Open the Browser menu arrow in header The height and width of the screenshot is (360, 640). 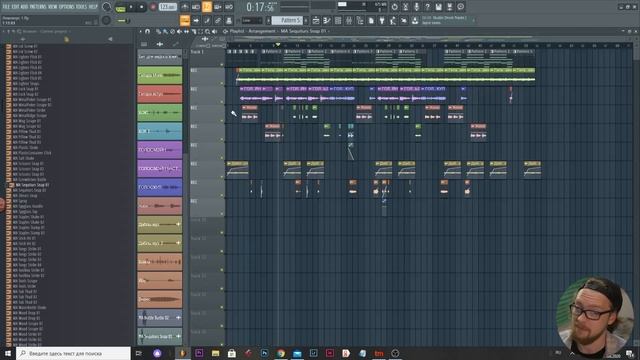point(4,31)
